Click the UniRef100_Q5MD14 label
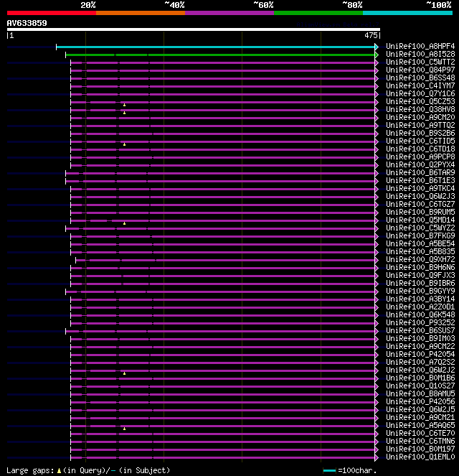Viewport: 459px width, 476px height. click(x=420, y=220)
